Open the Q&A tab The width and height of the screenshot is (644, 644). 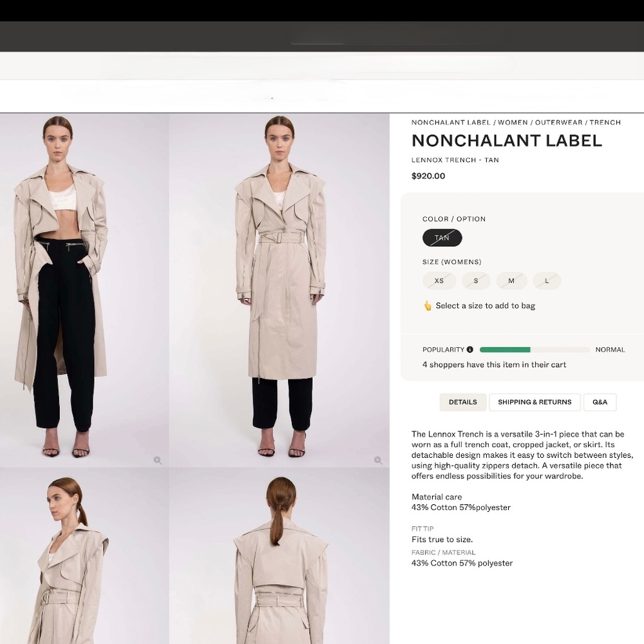600,402
